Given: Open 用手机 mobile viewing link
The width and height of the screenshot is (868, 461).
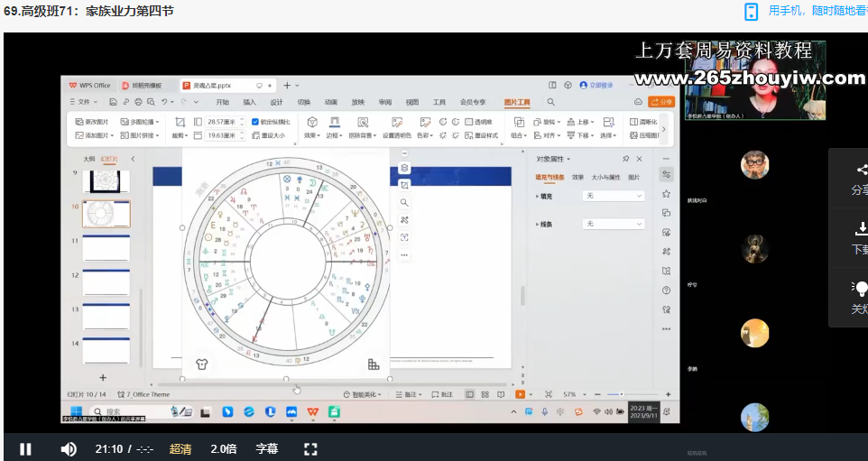Looking at the screenshot, I should click(817, 11).
